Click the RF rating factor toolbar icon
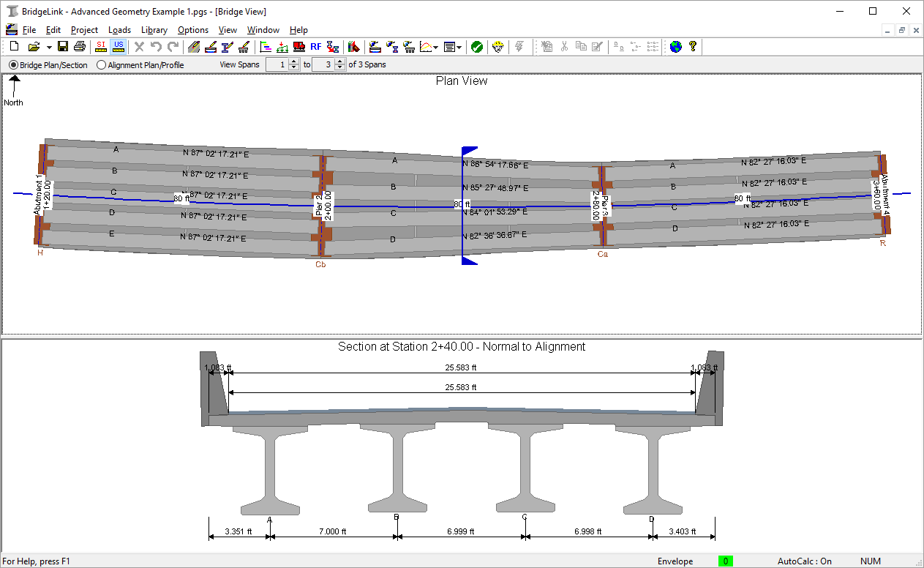Viewport: 924px width, 568px height. pyautogui.click(x=315, y=46)
